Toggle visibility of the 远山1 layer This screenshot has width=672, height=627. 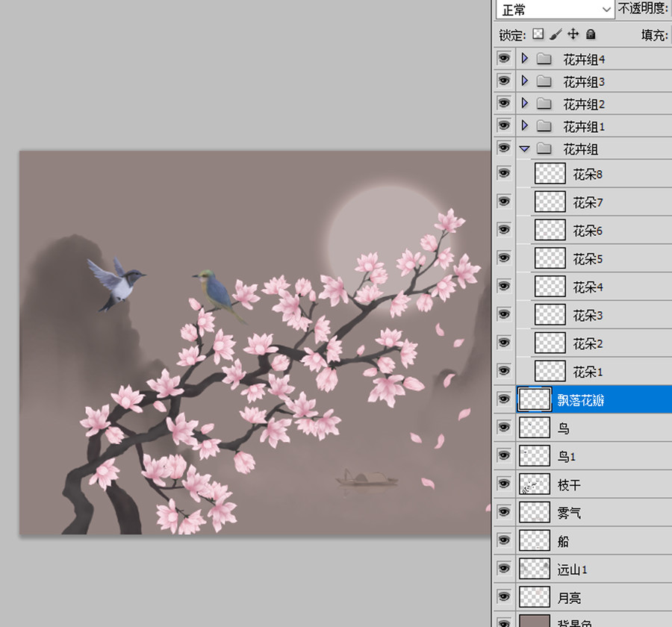click(x=504, y=569)
